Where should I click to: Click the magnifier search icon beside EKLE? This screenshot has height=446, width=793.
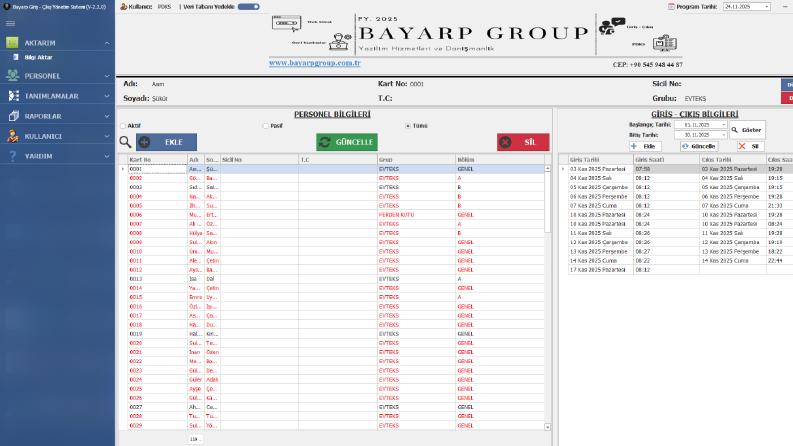click(125, 142)
